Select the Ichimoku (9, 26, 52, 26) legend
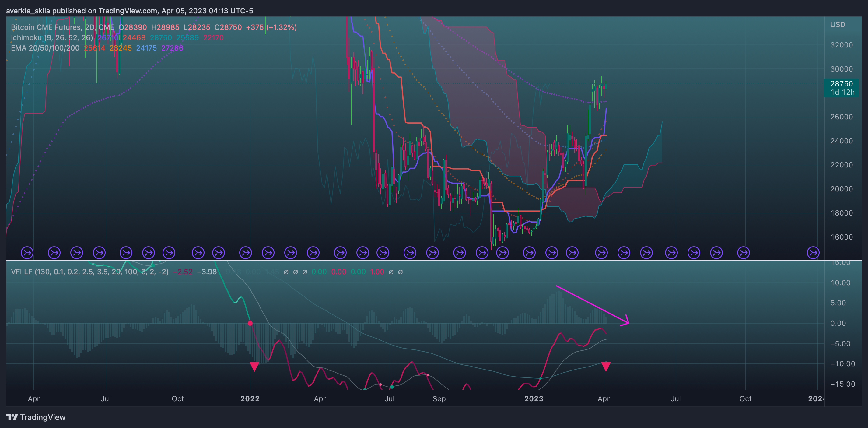The image size is (868, 428). tap(52, 38)
